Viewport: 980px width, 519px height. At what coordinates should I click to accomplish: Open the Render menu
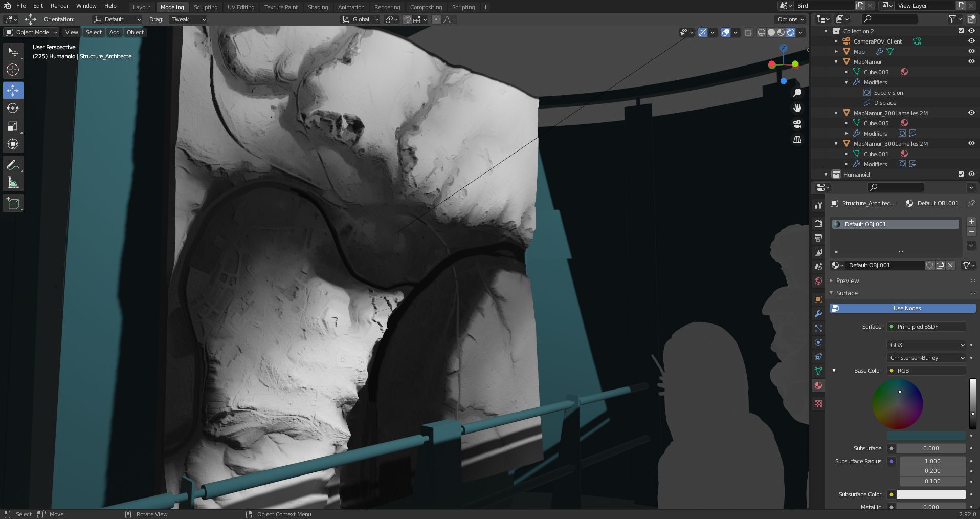tap(59, 6)
